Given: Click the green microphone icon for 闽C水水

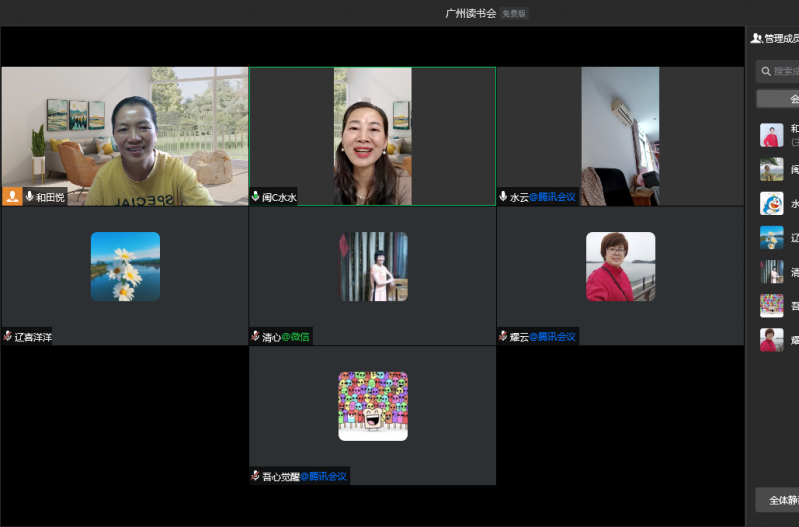Looking at the screenshot, I should (256, 197).
